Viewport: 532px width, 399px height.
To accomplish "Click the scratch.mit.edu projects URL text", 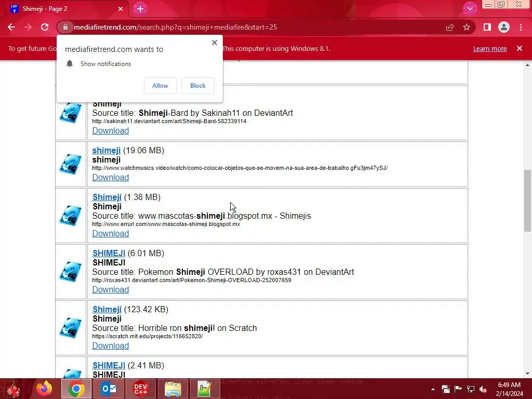I will (x=148, y=336).
